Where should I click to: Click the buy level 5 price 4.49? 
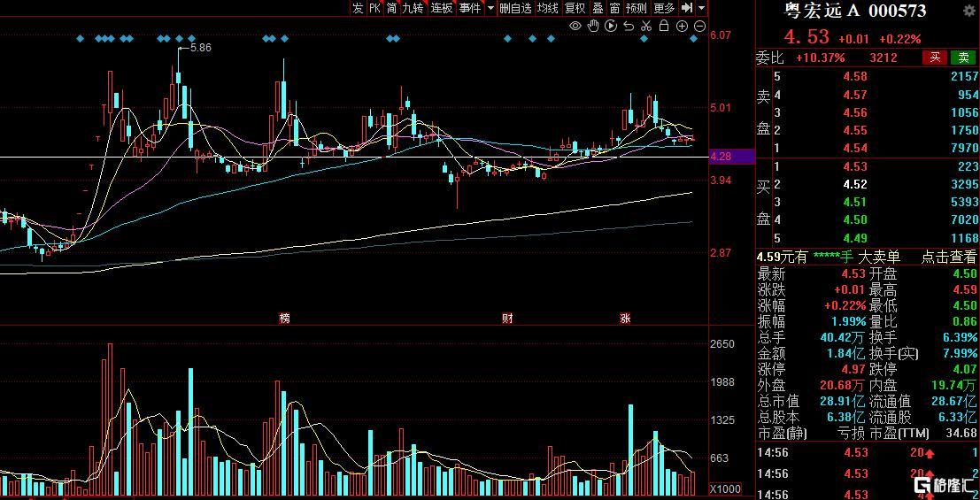click(x=855, y=237)
